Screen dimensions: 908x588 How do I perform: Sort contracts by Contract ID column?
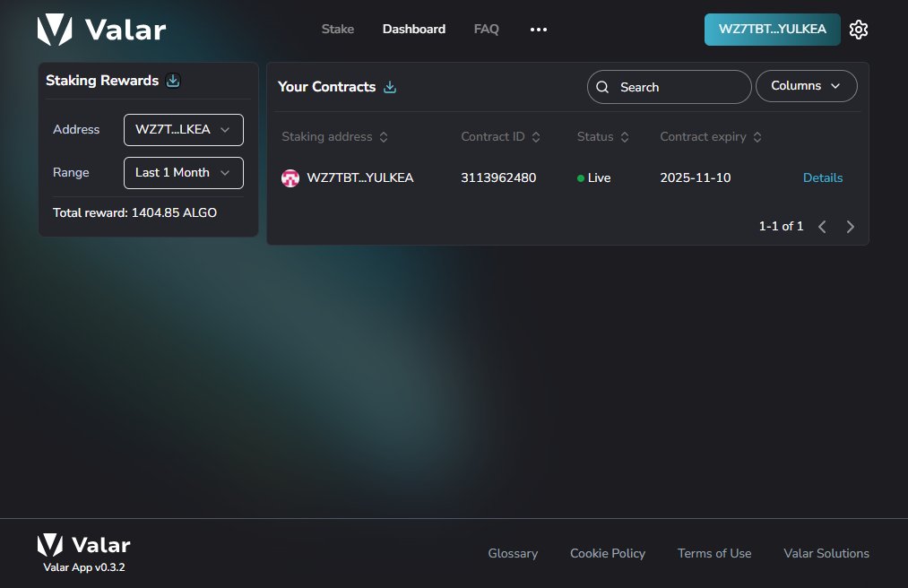[x=535, y=136]
